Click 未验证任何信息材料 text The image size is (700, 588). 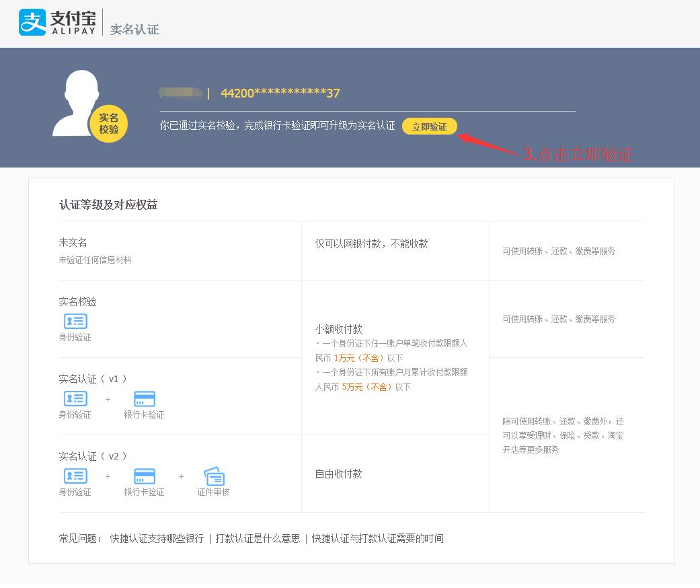[x=95, y=260]
